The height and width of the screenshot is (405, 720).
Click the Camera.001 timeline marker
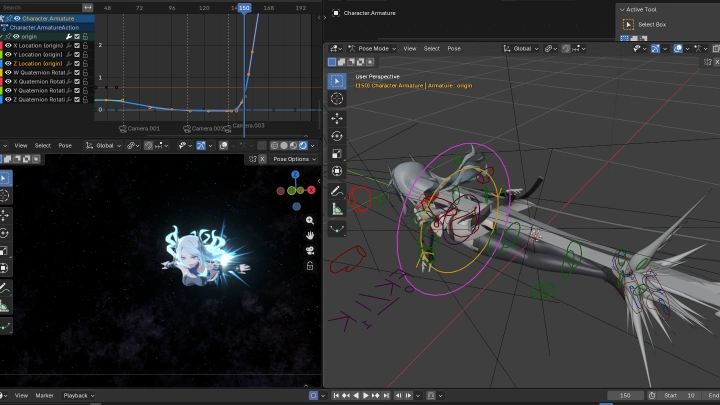140,129
